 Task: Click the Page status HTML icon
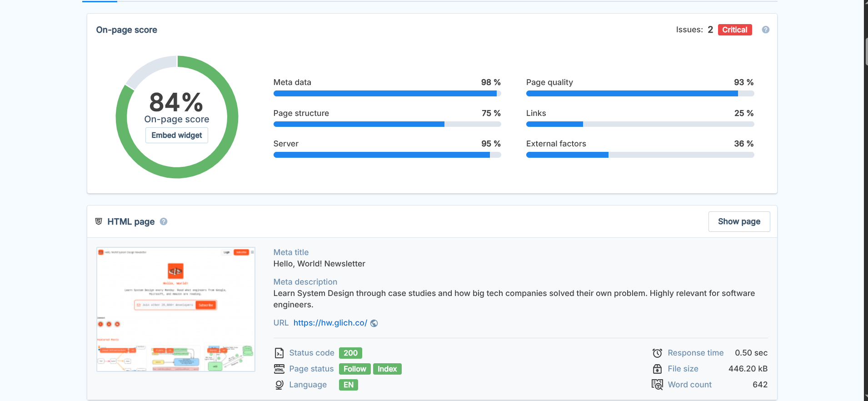click(x=279, y=369)
